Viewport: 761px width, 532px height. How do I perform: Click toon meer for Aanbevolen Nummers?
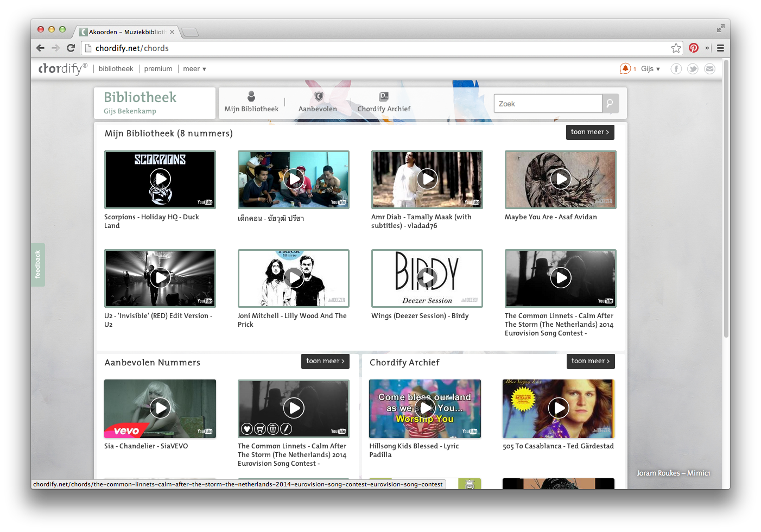click(x=325, y=361)
